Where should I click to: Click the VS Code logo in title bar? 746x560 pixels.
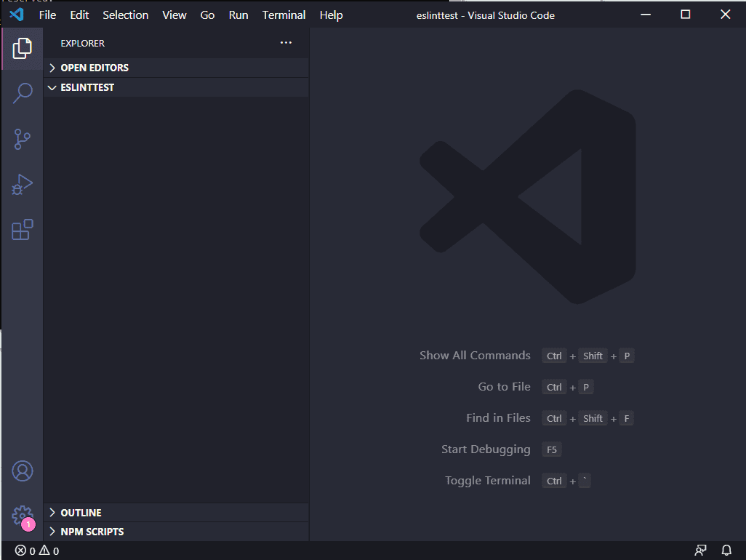[17, 15]
